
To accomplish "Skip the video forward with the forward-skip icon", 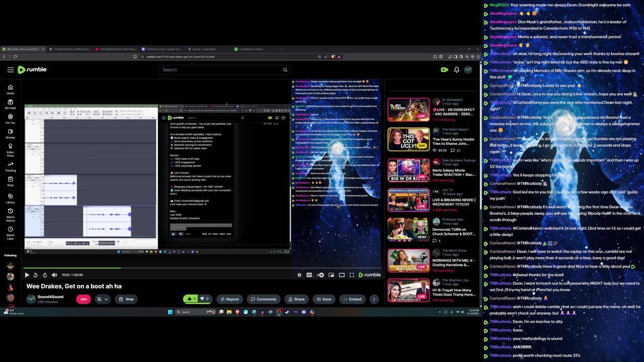I will click(x=45, y=275).
